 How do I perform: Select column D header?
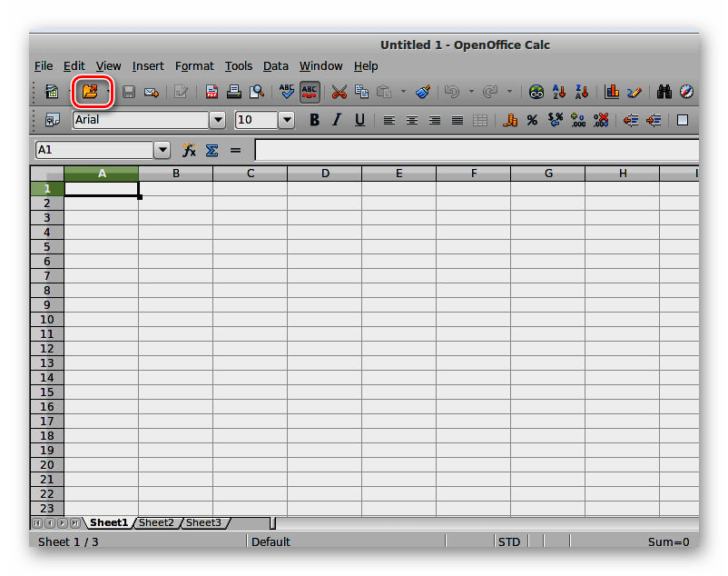click(325, 174)
